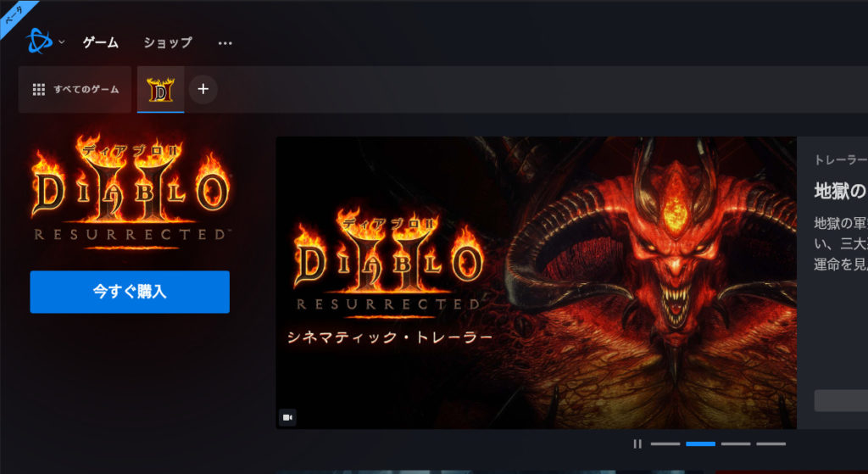Viewport: 868px width, 474px height.
Task: Switch to the ゲーム tab
Action: coord(100,42)
